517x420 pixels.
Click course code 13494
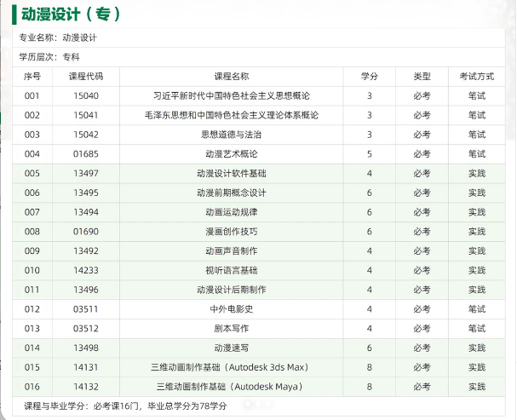pyautogui.click(x=86, y=212)
